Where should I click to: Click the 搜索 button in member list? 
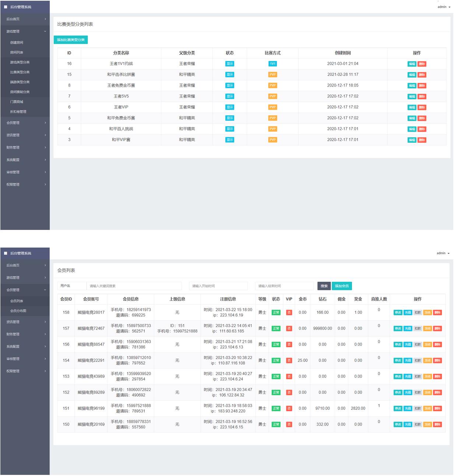pos(324,286)
